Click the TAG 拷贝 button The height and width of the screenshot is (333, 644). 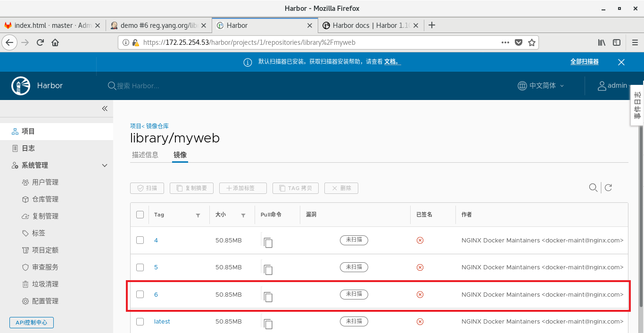point(296,188)
